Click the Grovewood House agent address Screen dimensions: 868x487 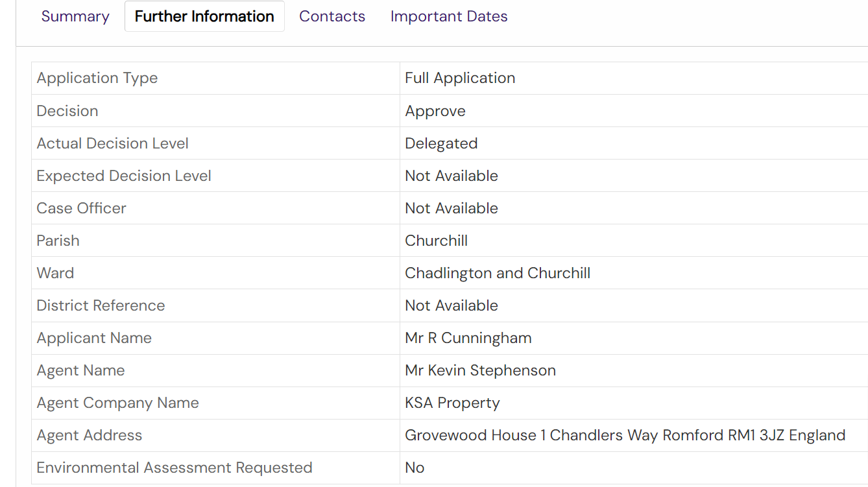pyautogui.click(x=625, y=435)
